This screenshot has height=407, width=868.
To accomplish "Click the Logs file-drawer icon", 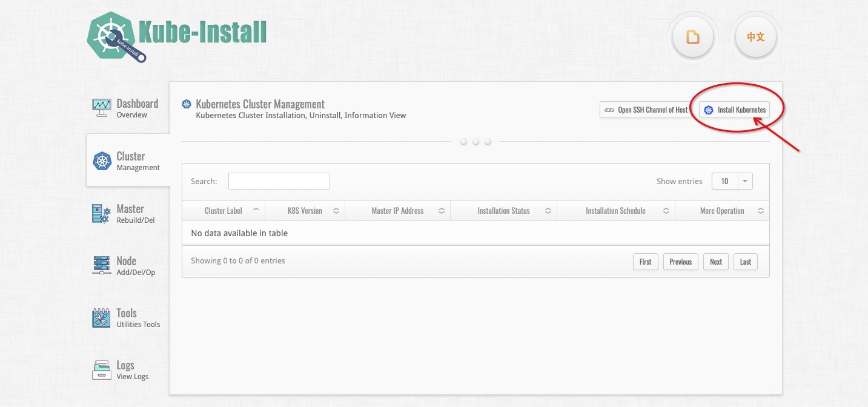I will tap(102, 370).
